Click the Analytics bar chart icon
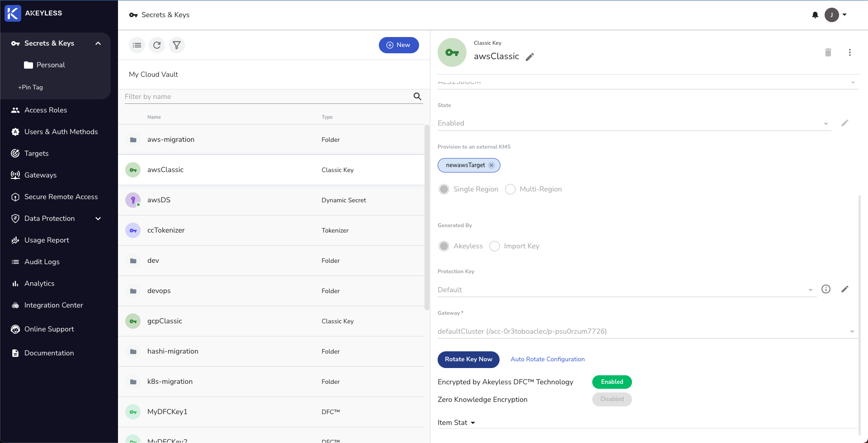 click(15, 284)
